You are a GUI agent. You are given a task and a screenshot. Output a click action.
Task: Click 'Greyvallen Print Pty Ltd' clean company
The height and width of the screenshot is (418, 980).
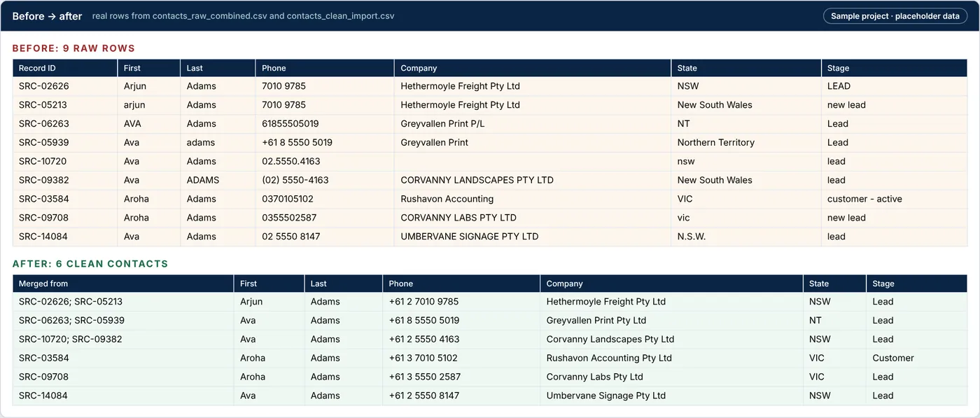[x=672, y=321]
